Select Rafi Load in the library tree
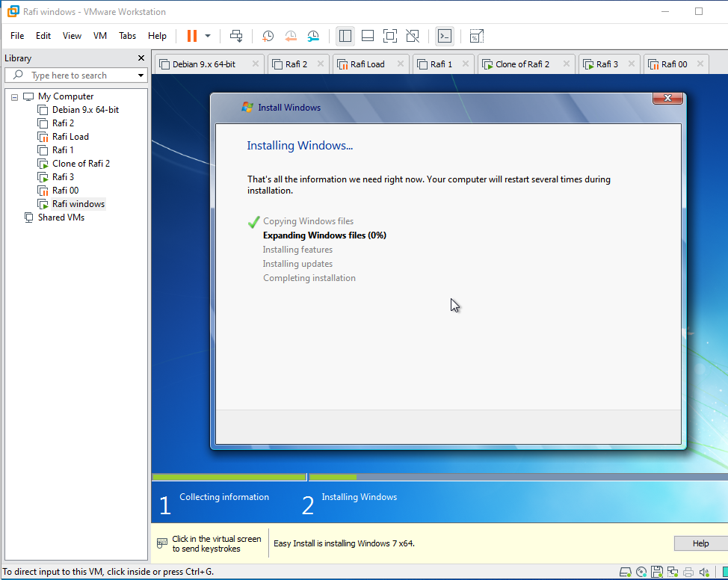The height and width of the screenshot is (580, 728). coord(63,137)
